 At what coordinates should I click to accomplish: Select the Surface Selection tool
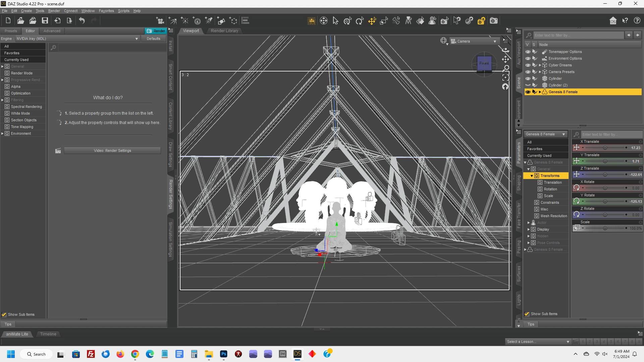pyautogui.click(x=420, y=21)
